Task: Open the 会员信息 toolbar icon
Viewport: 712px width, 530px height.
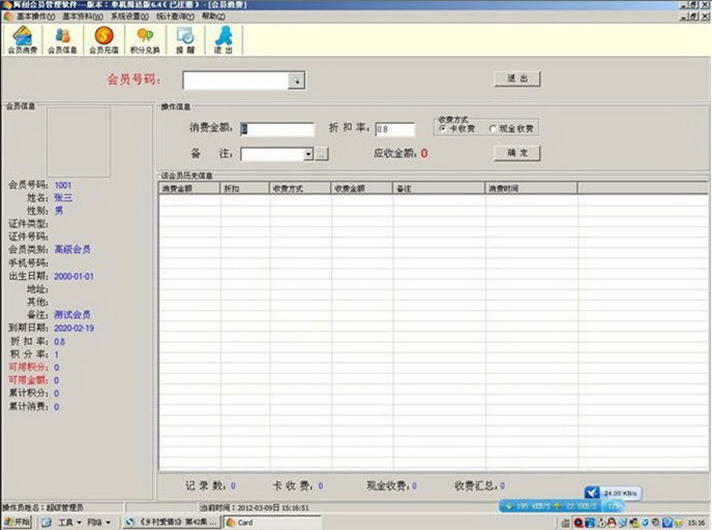Action: pos(63,40)
